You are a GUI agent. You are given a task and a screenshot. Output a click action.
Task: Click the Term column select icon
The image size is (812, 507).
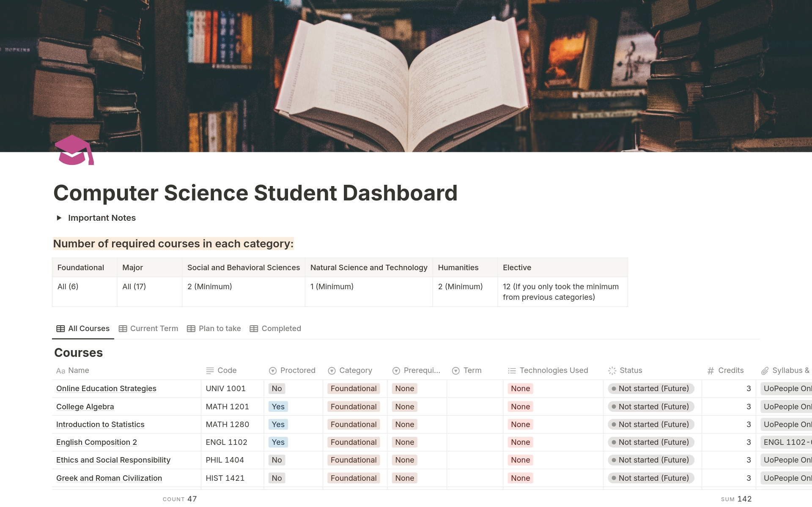click(455, 371)
